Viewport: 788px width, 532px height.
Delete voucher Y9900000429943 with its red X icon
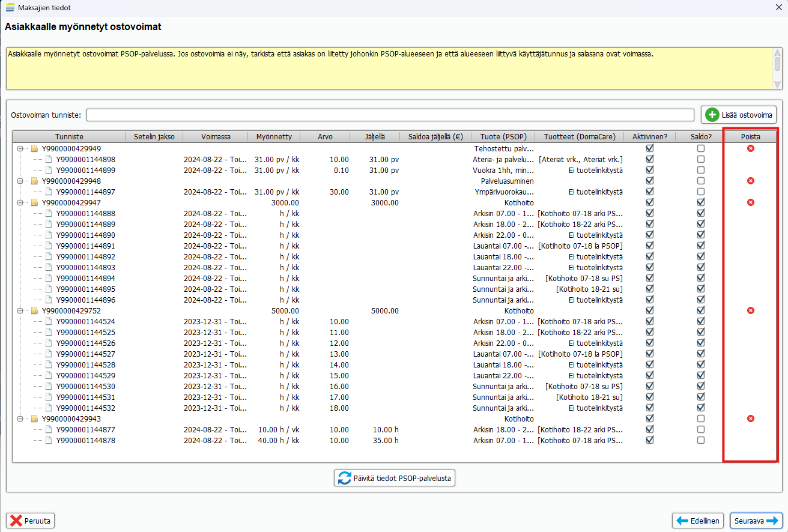(750, 419)
